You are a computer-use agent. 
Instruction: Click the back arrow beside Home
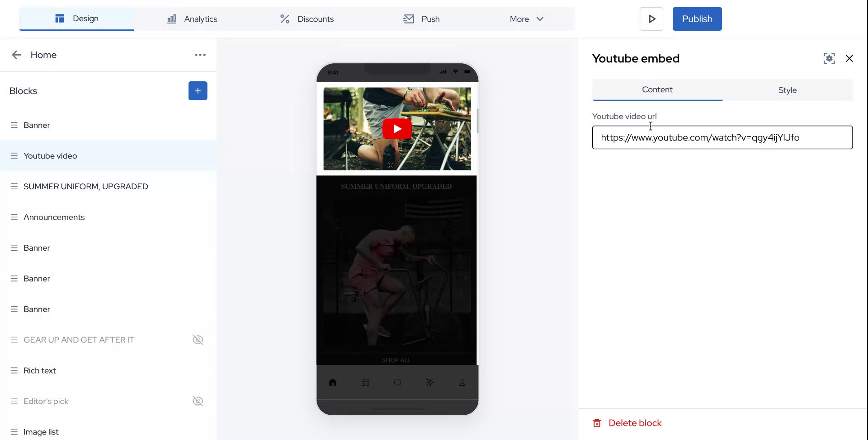coord(16,55)
